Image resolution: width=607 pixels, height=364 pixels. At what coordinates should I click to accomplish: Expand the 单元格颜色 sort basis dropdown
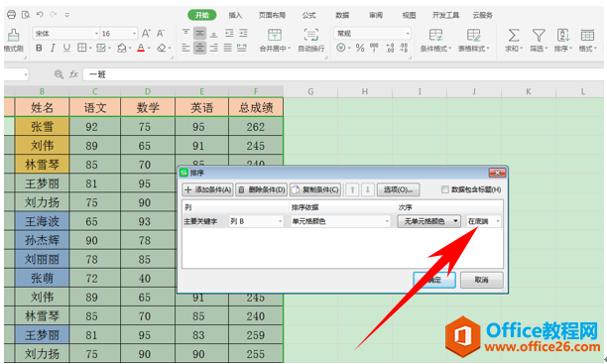(x=340, y=221)
